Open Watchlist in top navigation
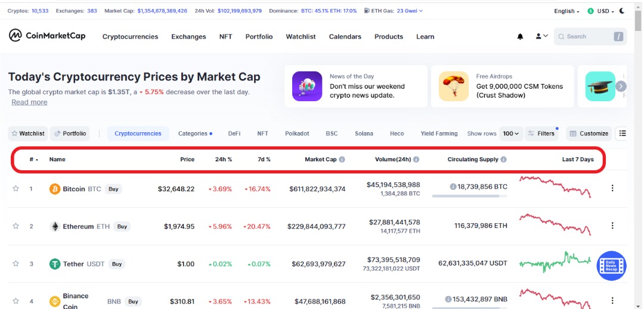The image size is (644, 309). [301, 36]
